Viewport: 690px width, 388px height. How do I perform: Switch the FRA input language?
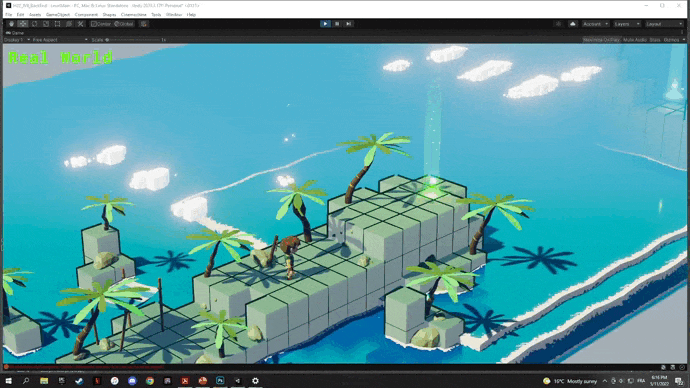(641, 381)
